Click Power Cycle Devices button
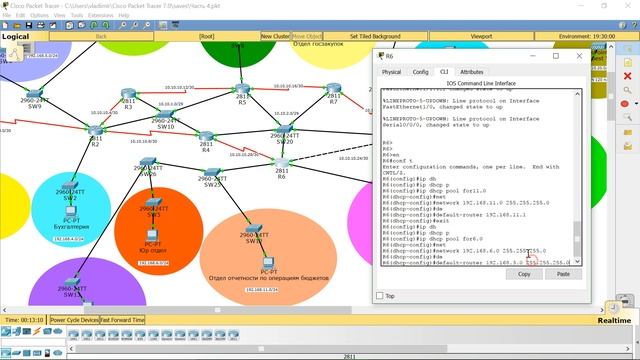The width and height of the screenshot is (640, 360). click(74, 320)
